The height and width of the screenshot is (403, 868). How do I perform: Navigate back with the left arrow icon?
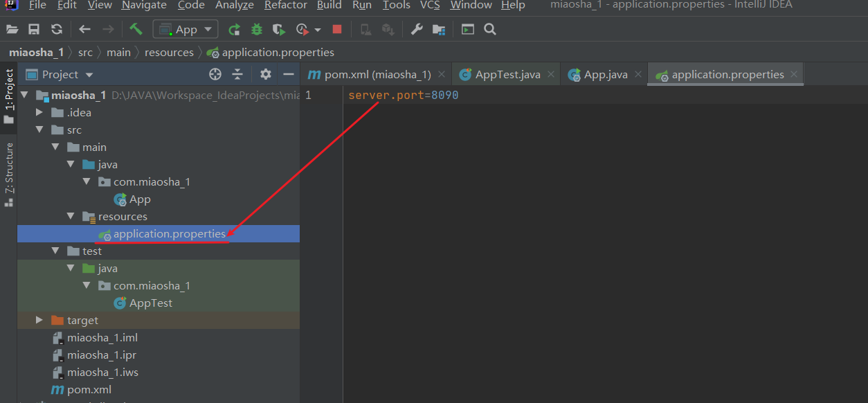click(84, 29)
